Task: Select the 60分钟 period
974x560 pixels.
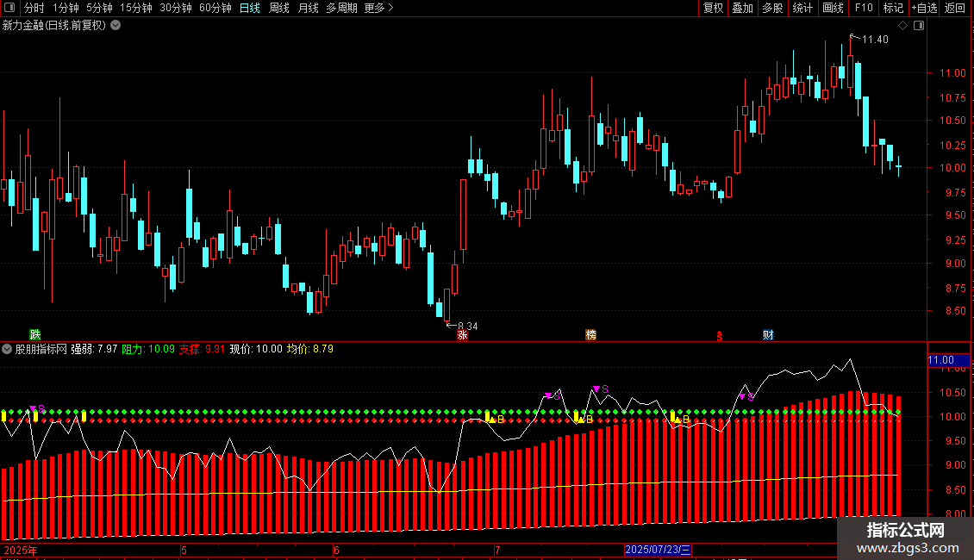Action: pyautogui.click(x=215, y=8)
